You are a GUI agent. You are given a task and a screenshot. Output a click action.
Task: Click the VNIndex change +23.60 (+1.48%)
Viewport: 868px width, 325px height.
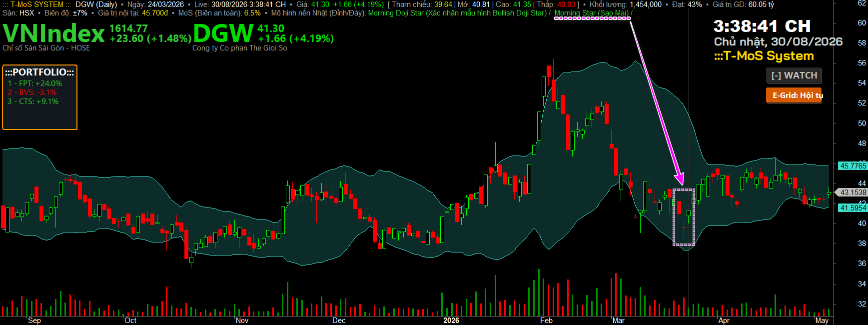150,38
